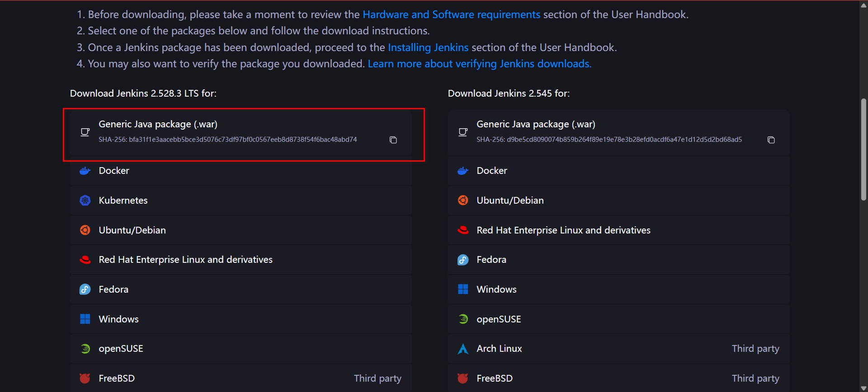This screenshot has height=392, width=868.
Task: Open Red Hat Enterprise Linux for Jenkins 2.545
Action: [x=619, y=230]
